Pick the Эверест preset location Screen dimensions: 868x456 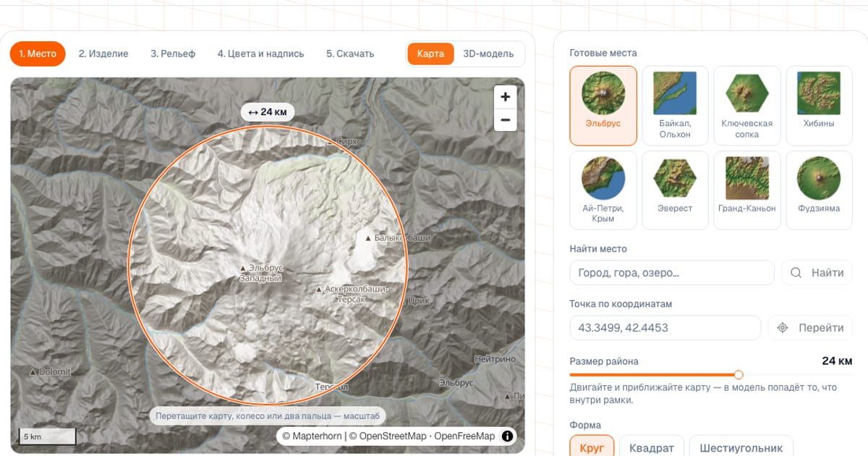click(x=675, y=190)
